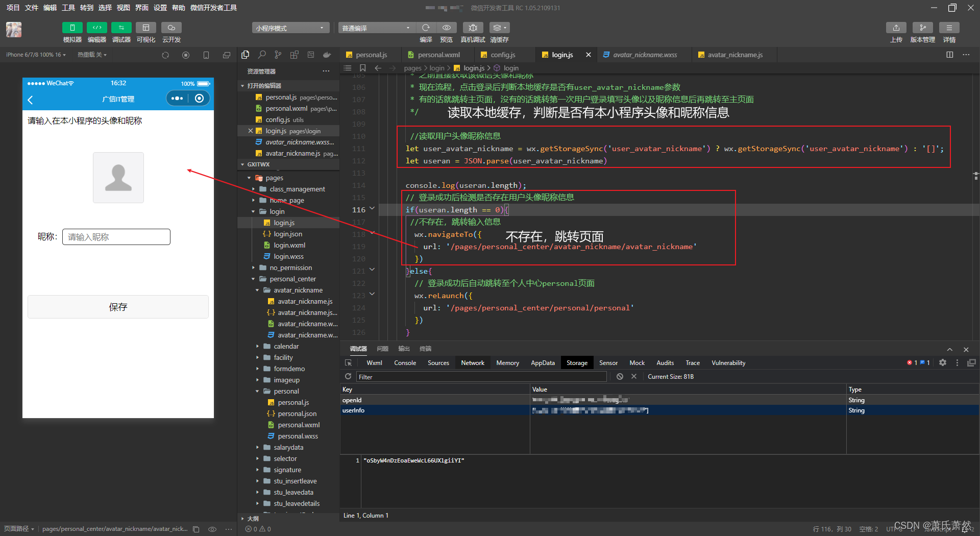Open the Network tab in debugger

pyautogui.click(x=473, y=363)
